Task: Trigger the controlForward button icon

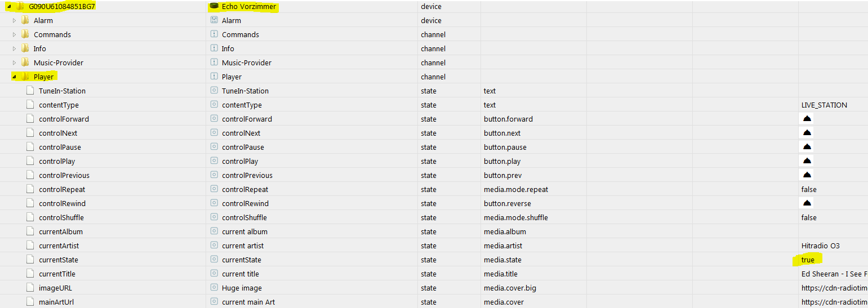Action: [x=807, y=119]
